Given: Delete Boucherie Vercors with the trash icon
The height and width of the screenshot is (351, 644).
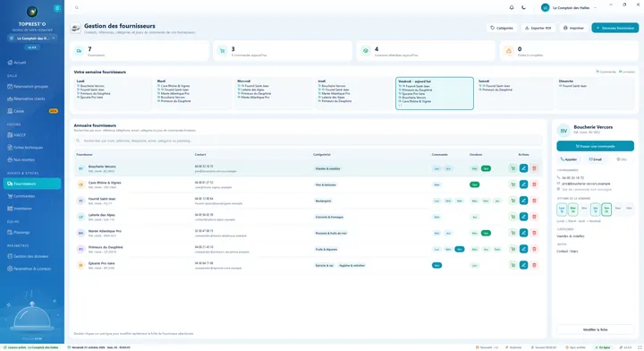Looking at the screenshot, I should click(x=534, y=168).
